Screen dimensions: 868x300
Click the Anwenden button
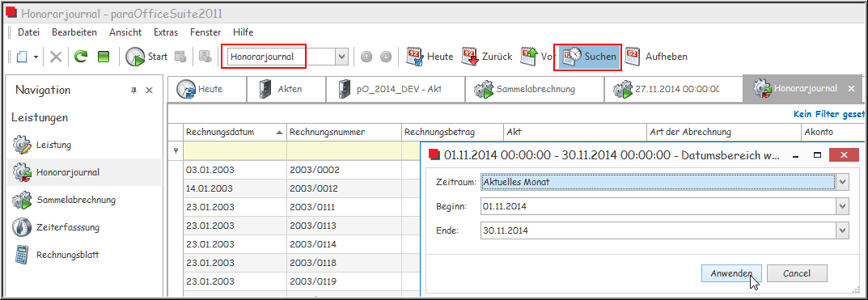[731, 273]
